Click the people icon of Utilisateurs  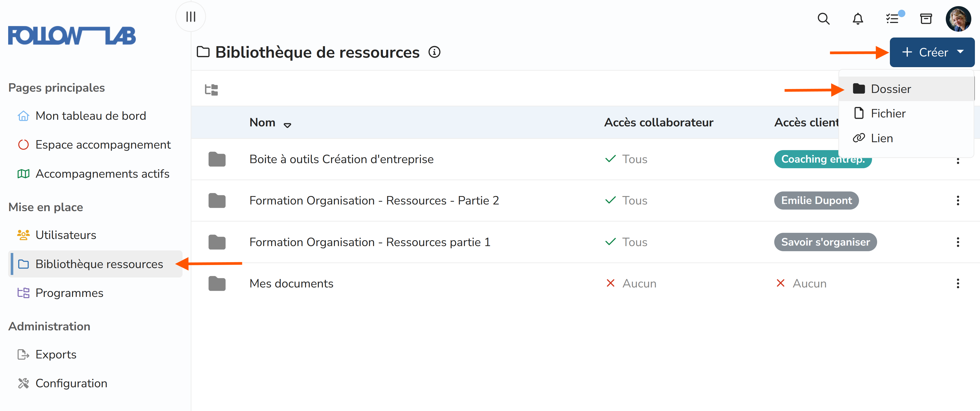click(x=23, y=235)
